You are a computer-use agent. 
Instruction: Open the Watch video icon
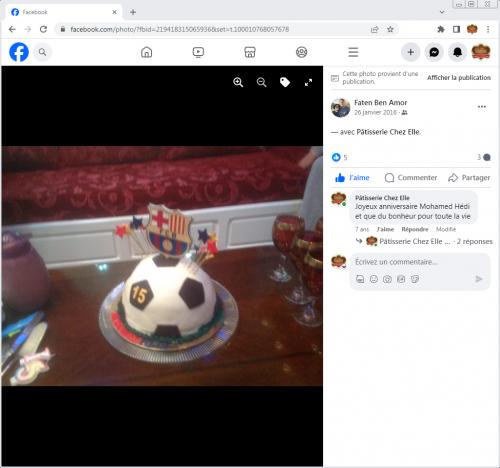click(x=198, y=52)
